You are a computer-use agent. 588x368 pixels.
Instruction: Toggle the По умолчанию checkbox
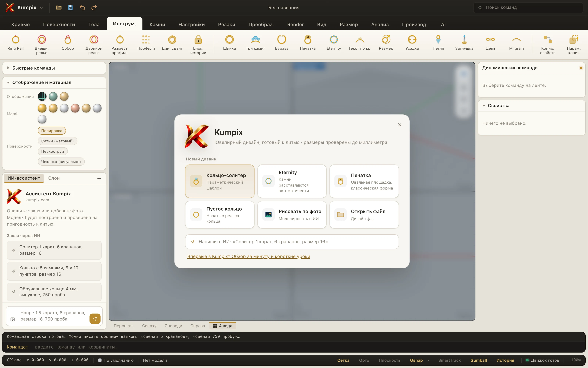(x=100, y=360)
